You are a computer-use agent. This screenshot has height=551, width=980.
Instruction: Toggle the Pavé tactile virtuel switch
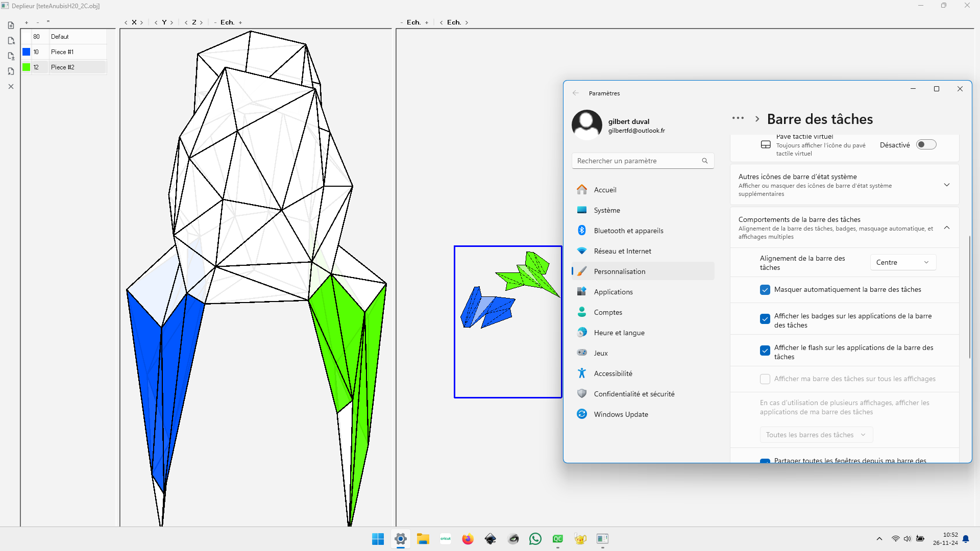926,145
